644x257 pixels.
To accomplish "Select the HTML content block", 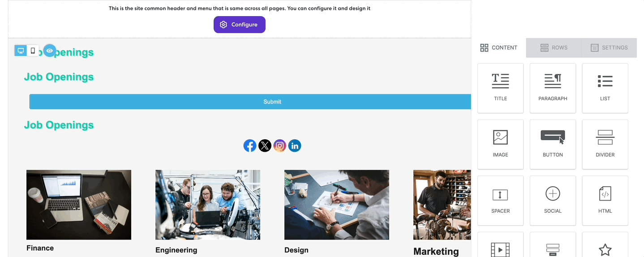I will pyautogui.click(x=605, y=200).
